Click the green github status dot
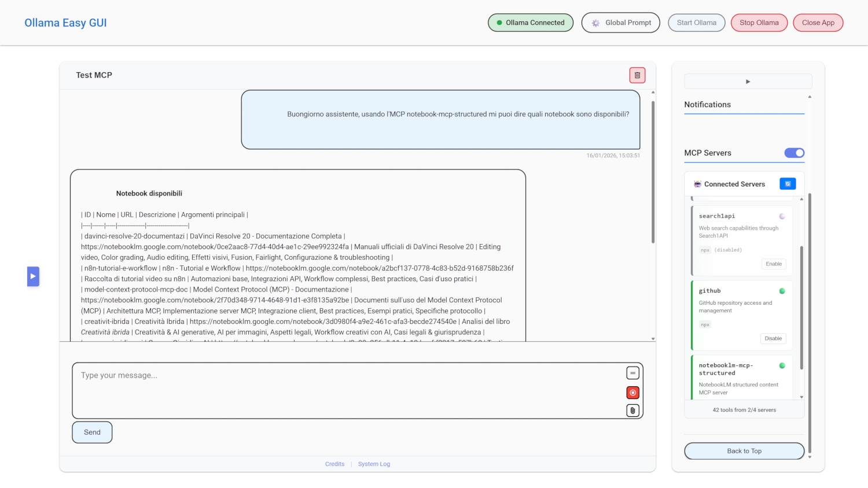 [x=782, y=291]
